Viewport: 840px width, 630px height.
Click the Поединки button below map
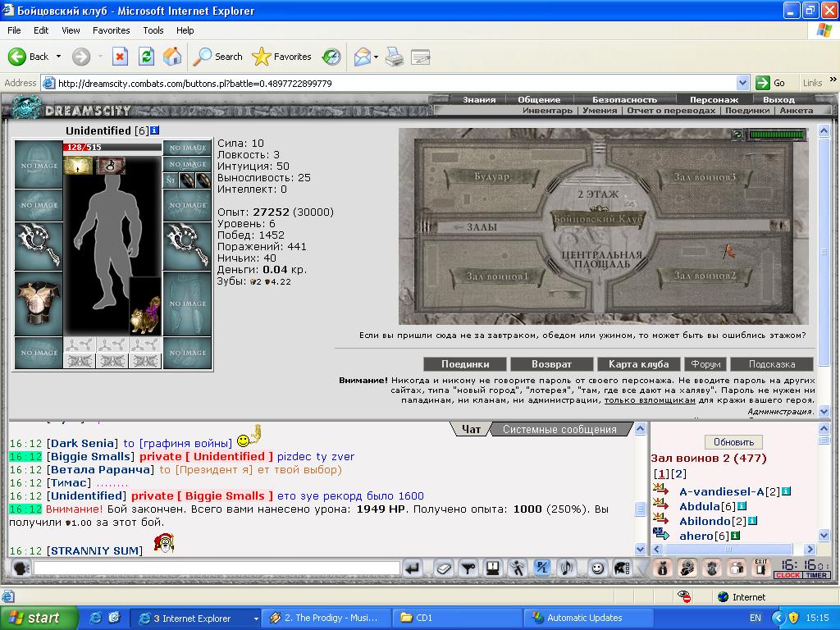465,364
